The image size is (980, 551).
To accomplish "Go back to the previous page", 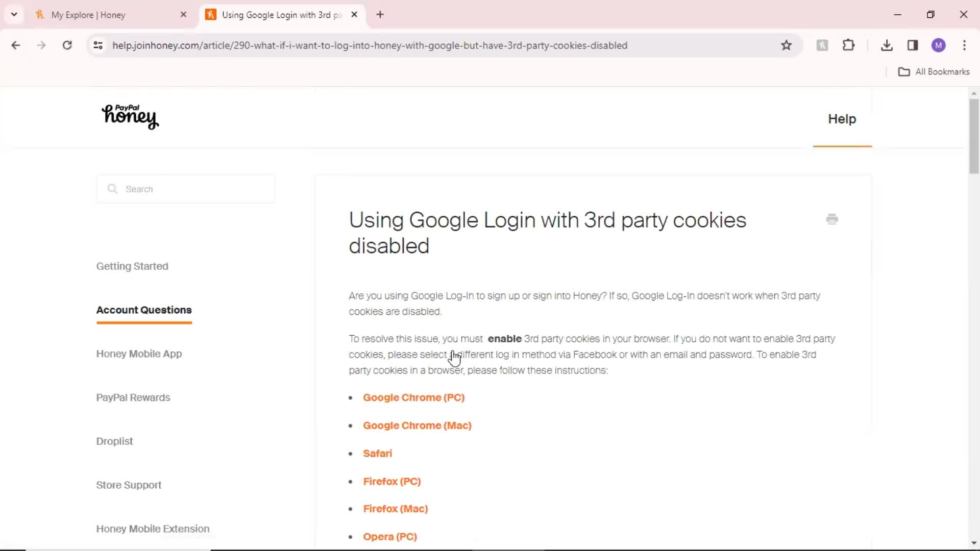I will (x=16, y=45).
